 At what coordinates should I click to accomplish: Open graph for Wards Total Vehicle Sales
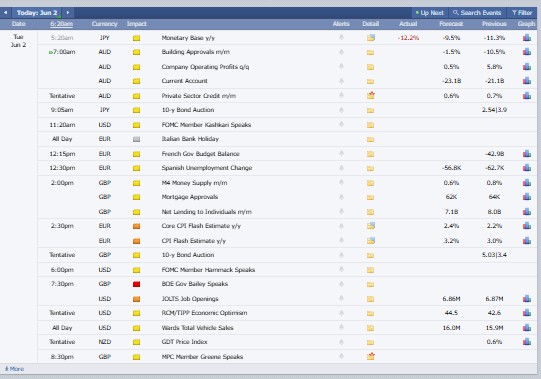point(527,328)
